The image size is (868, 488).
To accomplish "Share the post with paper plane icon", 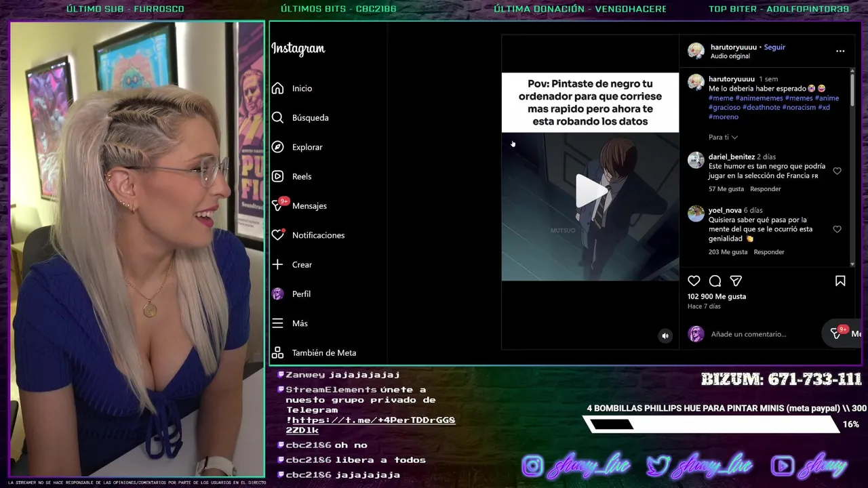I will [736, 281].
